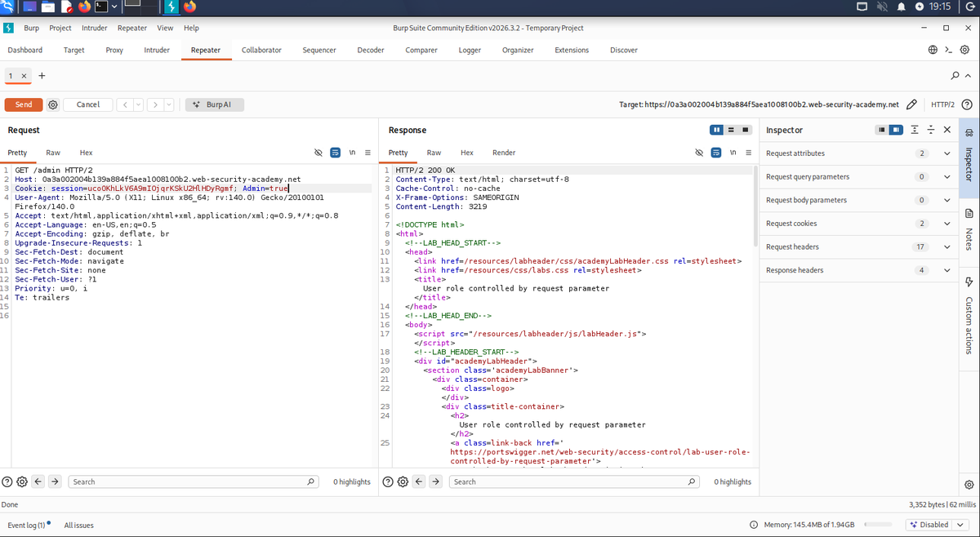Open the Repeater menu in menu bar
This screenshot has width=980, height=537.
tap(132, 28)
